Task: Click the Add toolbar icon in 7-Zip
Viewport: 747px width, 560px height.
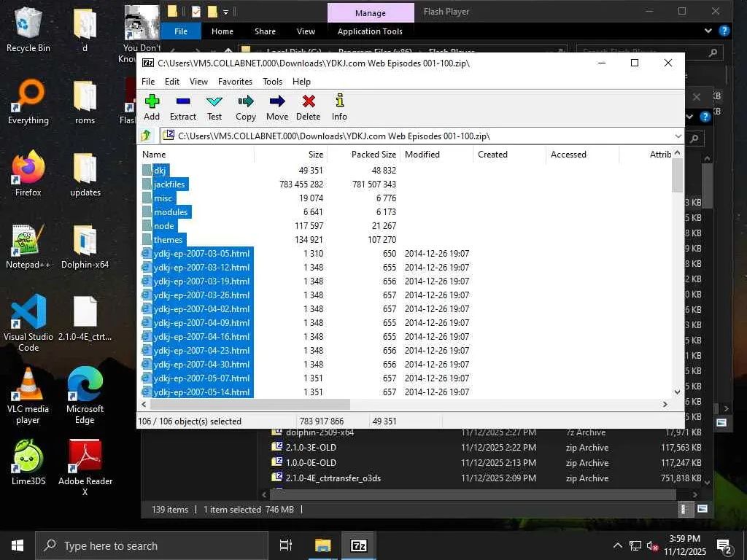Action: [x=152, y=107]
